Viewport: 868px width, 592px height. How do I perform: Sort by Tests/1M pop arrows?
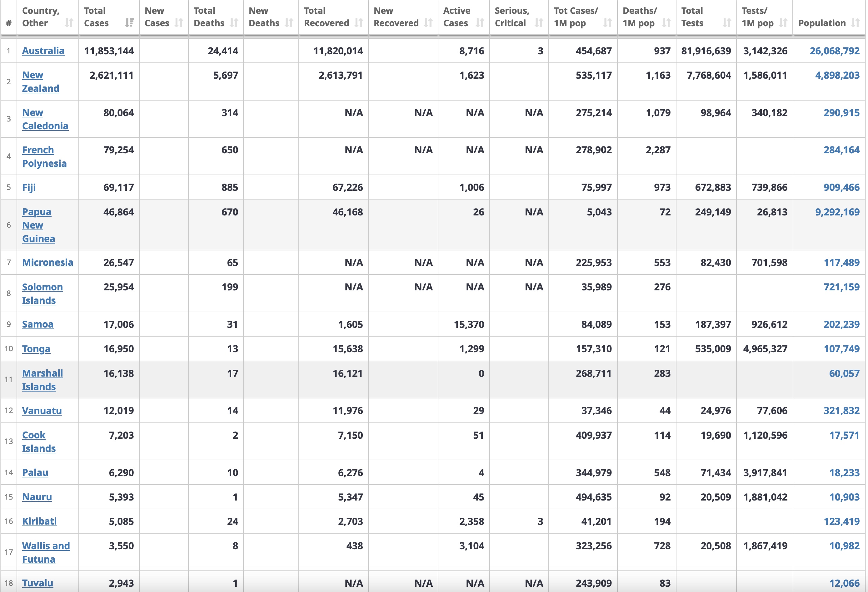pyautogui.click(x=783, y=23)
